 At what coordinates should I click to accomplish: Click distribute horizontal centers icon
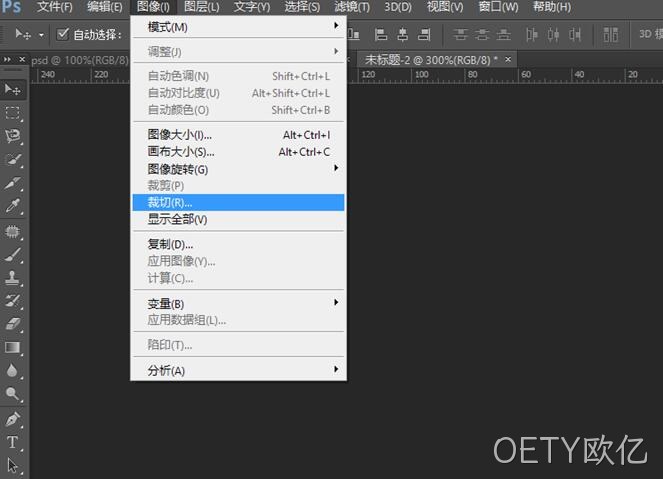553,34
